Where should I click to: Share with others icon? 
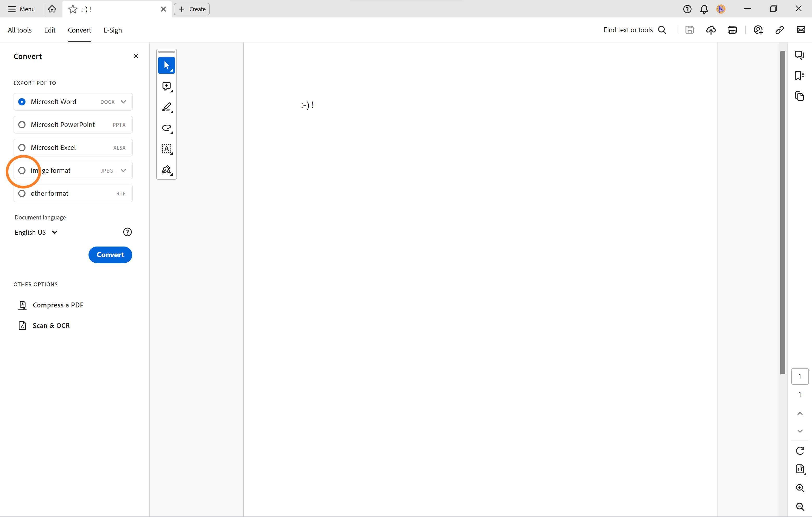[x=758, y=30]
